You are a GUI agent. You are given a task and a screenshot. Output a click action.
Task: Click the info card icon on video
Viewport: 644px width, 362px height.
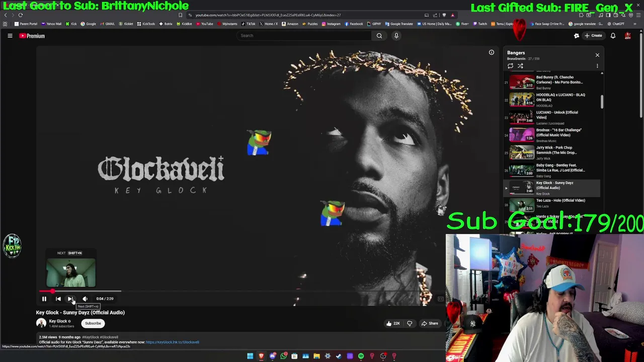492,52
